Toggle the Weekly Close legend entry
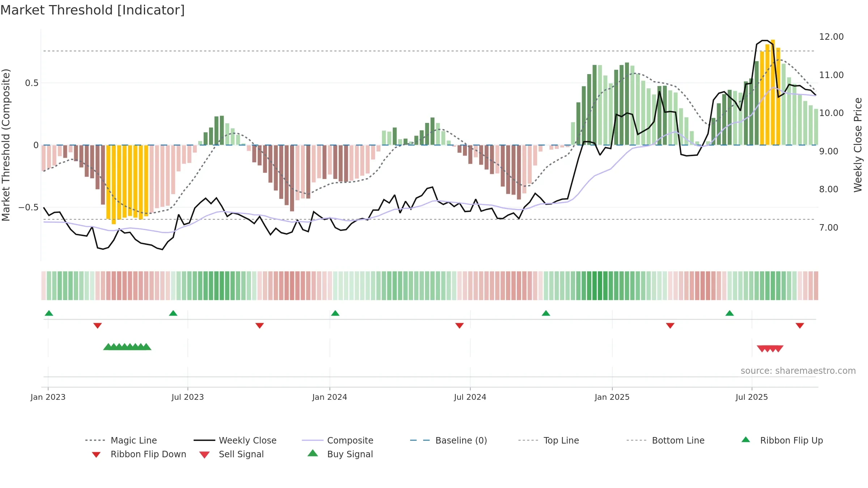868x488 pixels. [x=235, y=440]
